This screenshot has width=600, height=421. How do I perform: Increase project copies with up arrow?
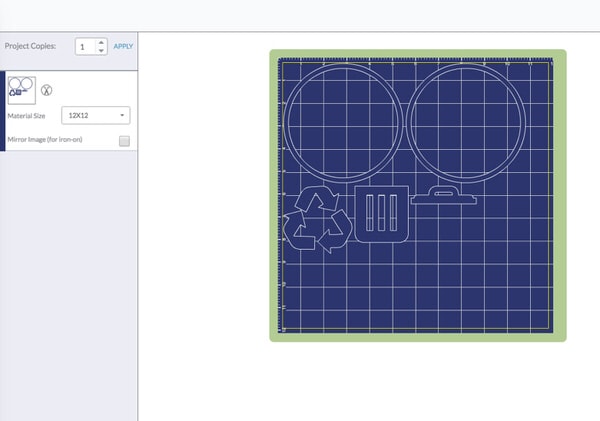pyautogui.click(x=101, y=42)
